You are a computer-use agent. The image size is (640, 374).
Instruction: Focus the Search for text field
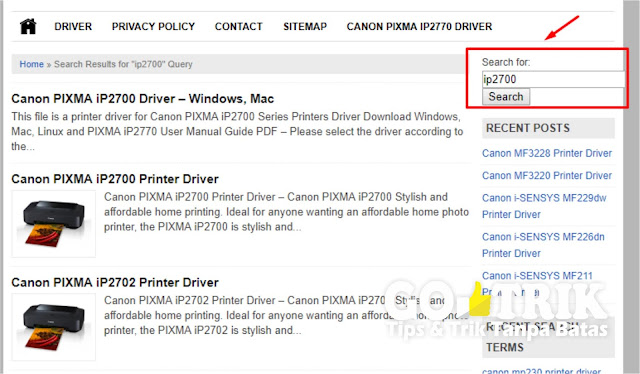553,79
